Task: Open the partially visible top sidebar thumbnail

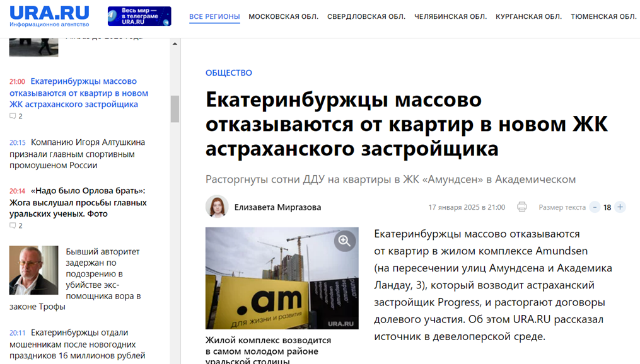Action: [x=34, y=47]
